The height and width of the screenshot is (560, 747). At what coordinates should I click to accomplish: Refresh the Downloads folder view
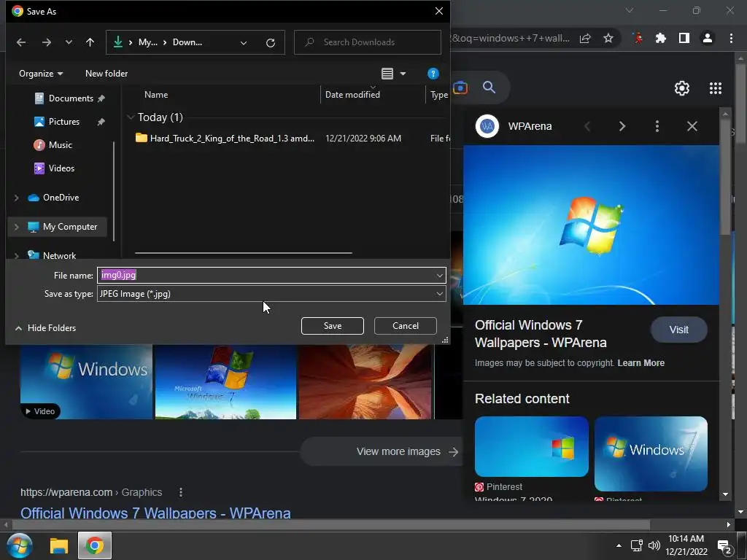271,43
